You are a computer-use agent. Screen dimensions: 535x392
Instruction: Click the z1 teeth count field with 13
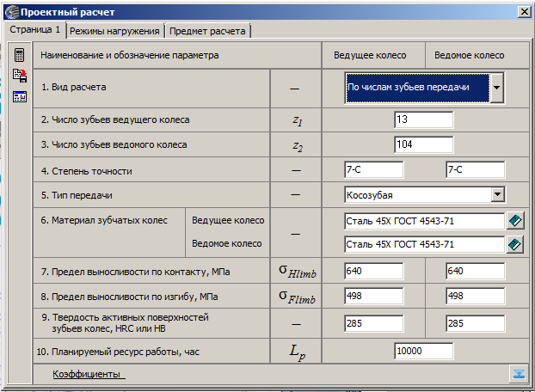tap(423, 119)
